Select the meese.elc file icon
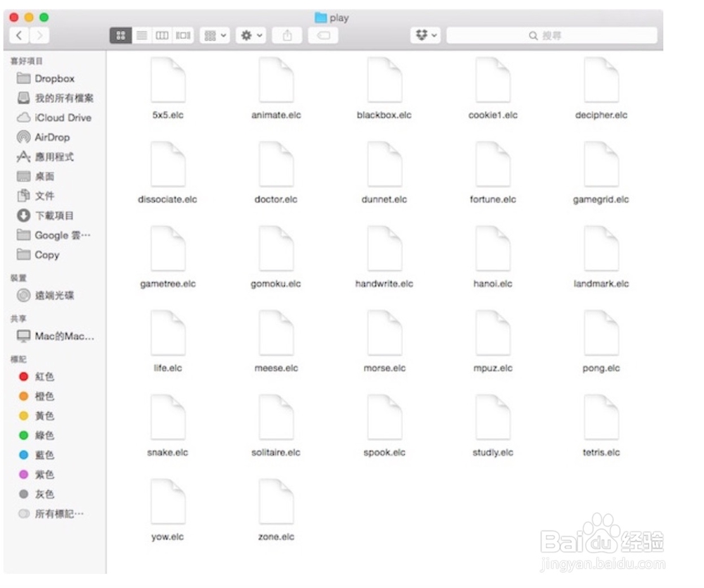704x588 pixels. point(276,333)
